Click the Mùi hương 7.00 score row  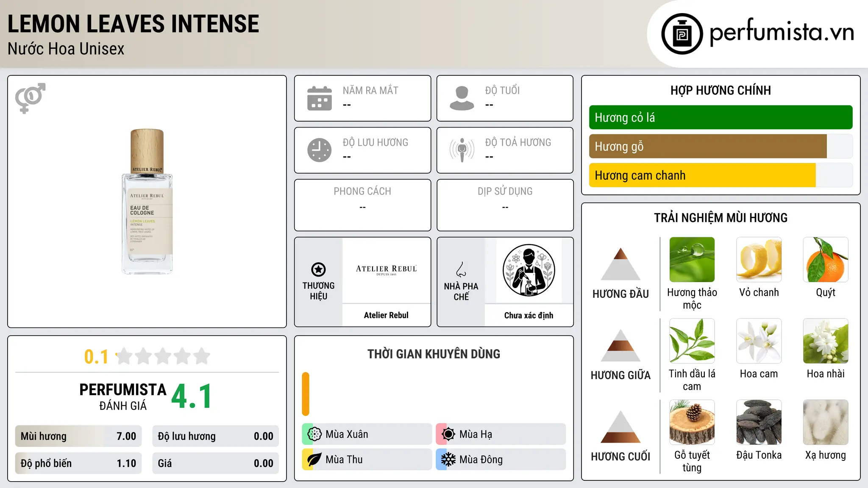tap(78, 436)
